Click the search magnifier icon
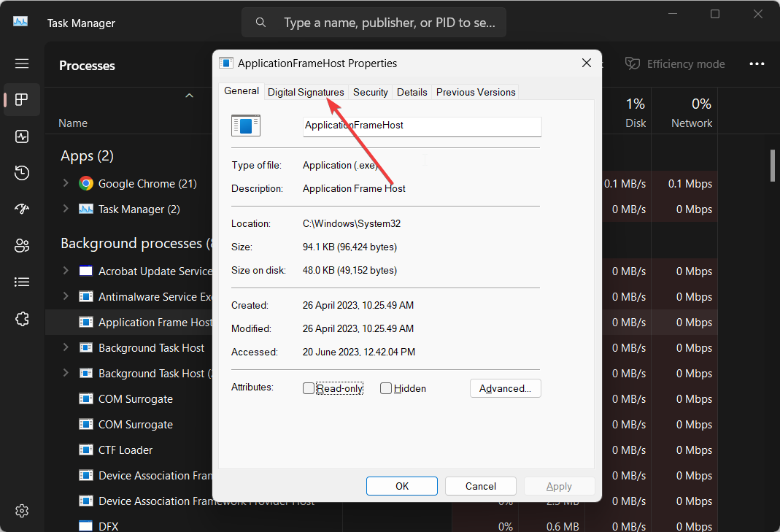Screen dimensions: 780x532 (260, 23)
